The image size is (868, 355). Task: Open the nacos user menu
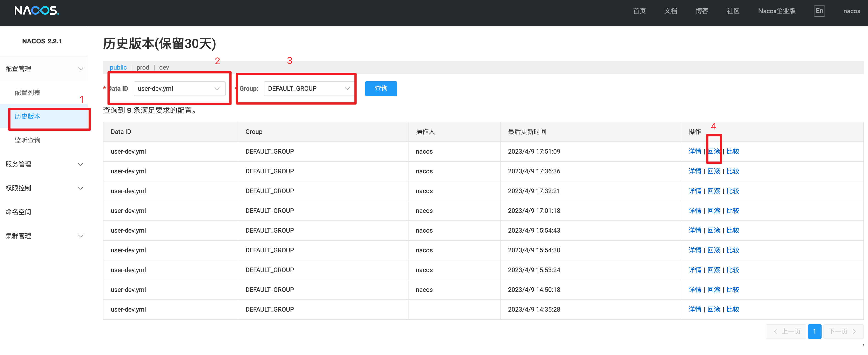851,11
